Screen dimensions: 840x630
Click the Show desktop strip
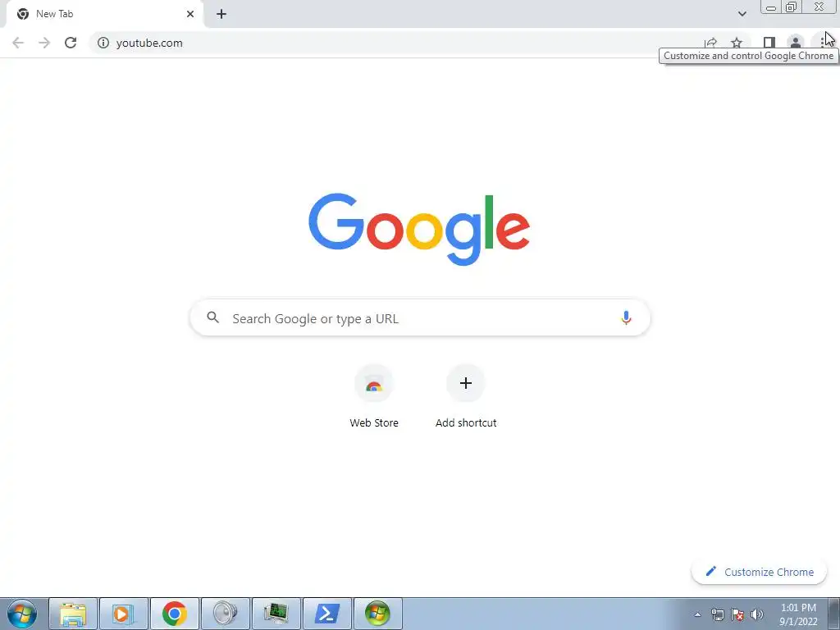click(x=834, y=614)
